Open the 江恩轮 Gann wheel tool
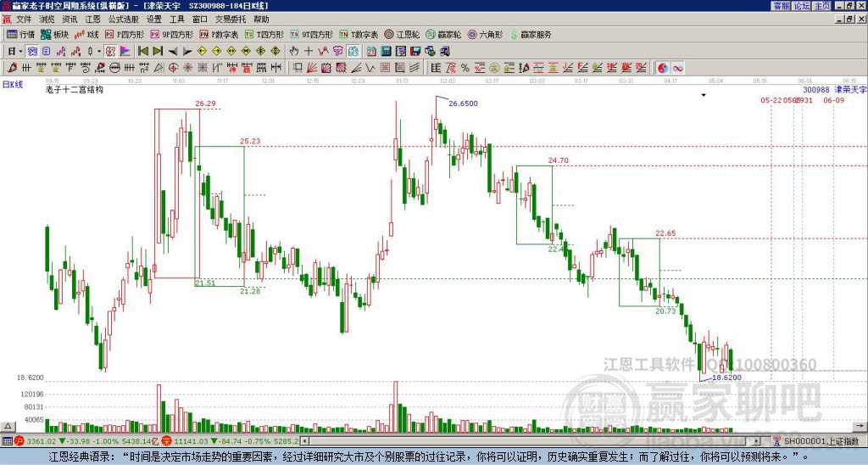868x465 pixels. 402,34
